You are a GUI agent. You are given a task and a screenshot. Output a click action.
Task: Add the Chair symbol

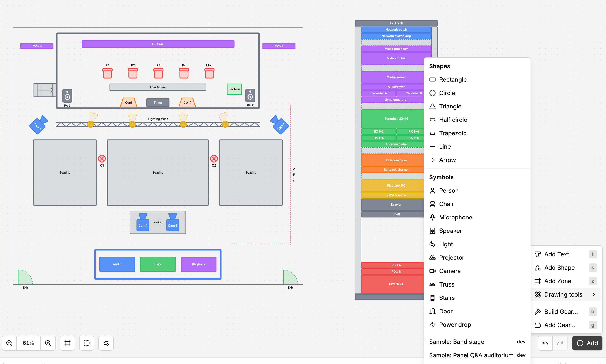477,204
